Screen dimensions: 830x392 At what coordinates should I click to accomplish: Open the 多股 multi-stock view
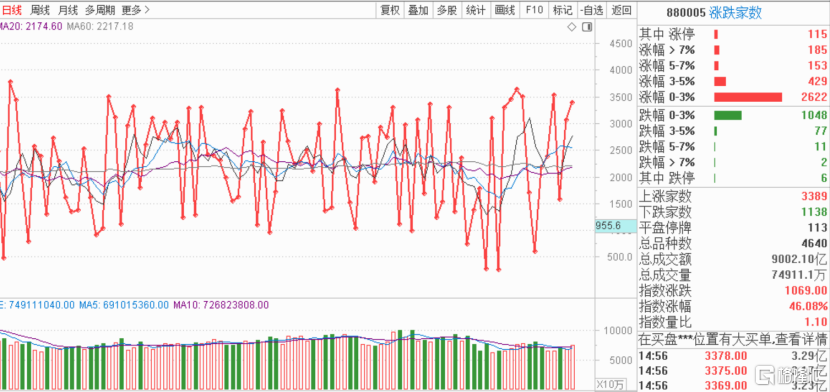(447, 10)
